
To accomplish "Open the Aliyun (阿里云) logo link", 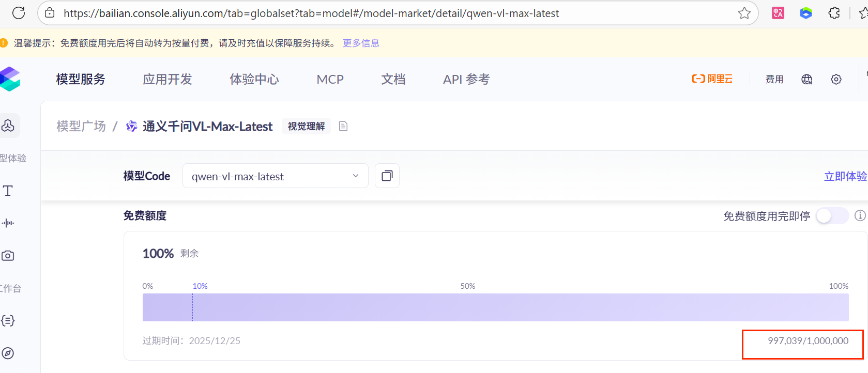I will (712, 79).
